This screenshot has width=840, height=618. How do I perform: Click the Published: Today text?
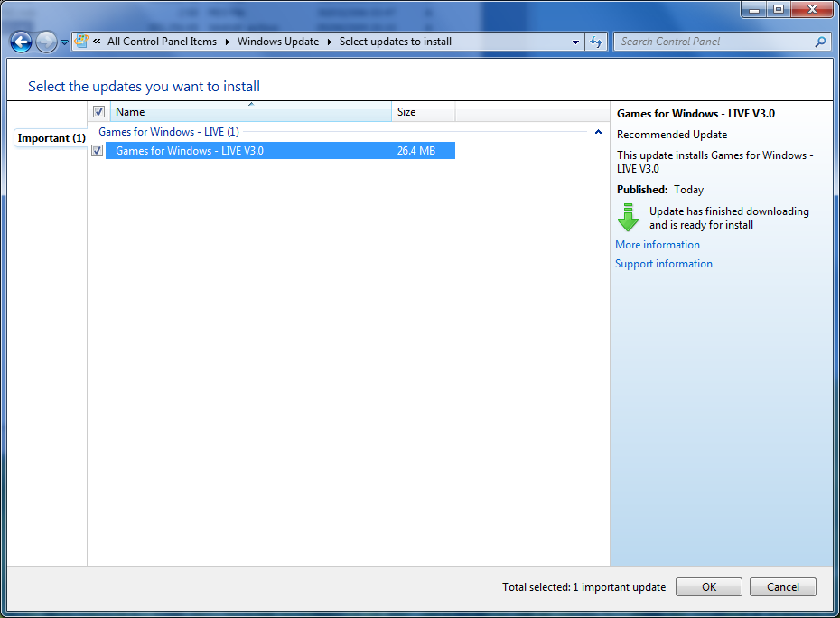pos(660,190)
